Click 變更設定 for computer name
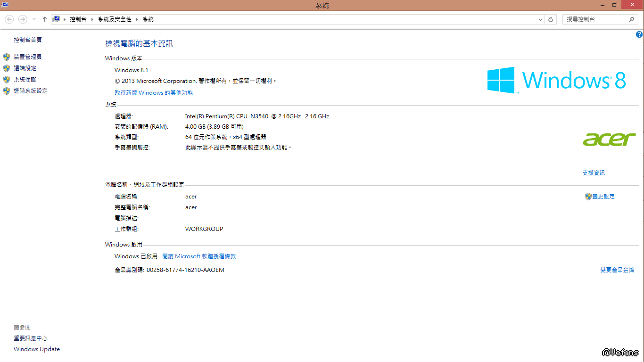The height and width of the screenshot is (362, 644). pos(603,197)
